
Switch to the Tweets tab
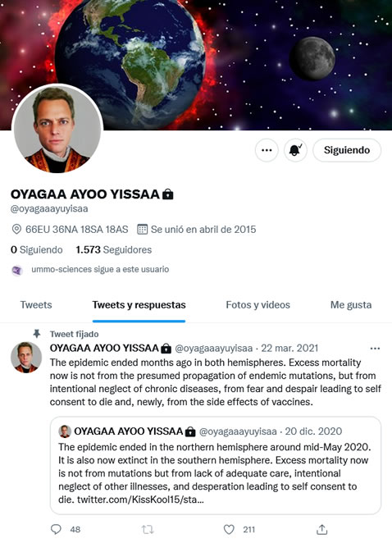click(x=36, y=305)
